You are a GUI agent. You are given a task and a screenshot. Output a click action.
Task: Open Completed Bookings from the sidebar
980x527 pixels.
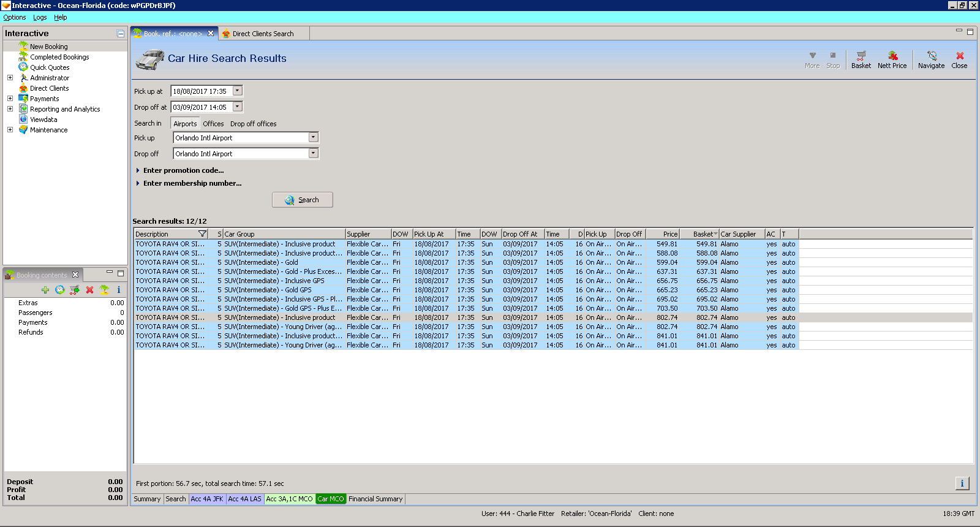pos(59,57)
